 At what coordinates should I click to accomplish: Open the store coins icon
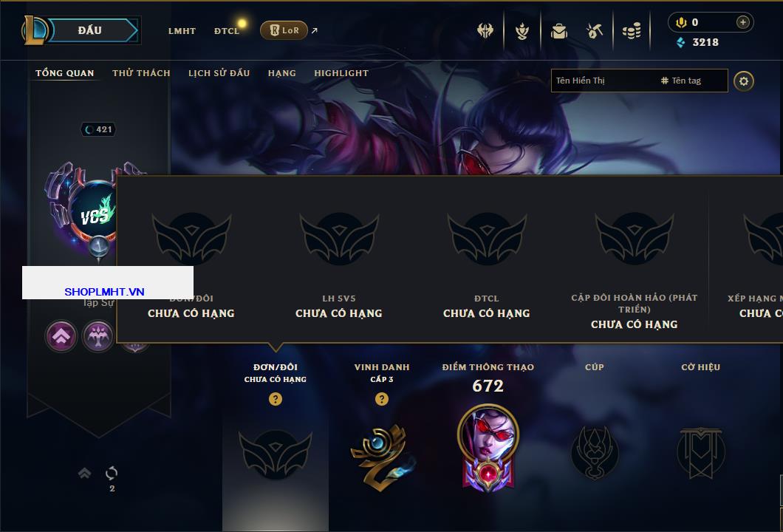632,31
